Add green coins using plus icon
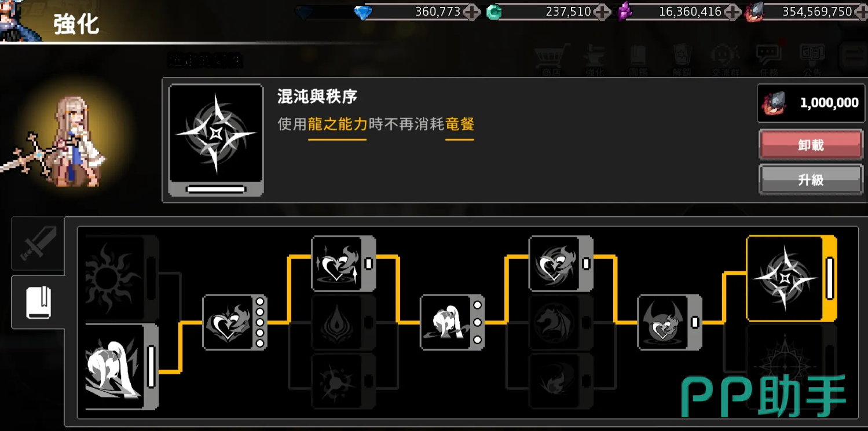The image size is (868, 431). [602, 12]
